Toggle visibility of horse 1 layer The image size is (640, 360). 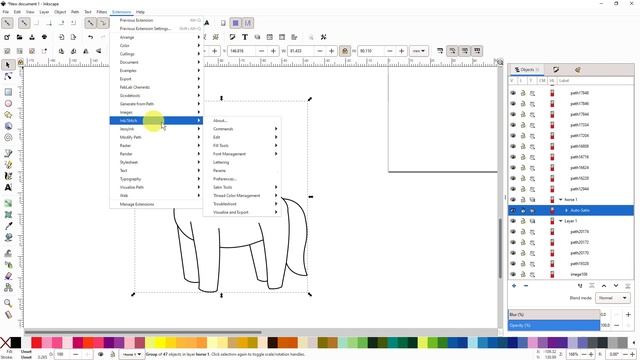click(513, 200)
